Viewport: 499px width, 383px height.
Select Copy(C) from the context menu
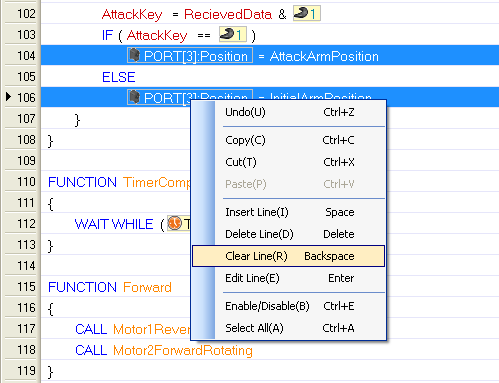point(289,140)
